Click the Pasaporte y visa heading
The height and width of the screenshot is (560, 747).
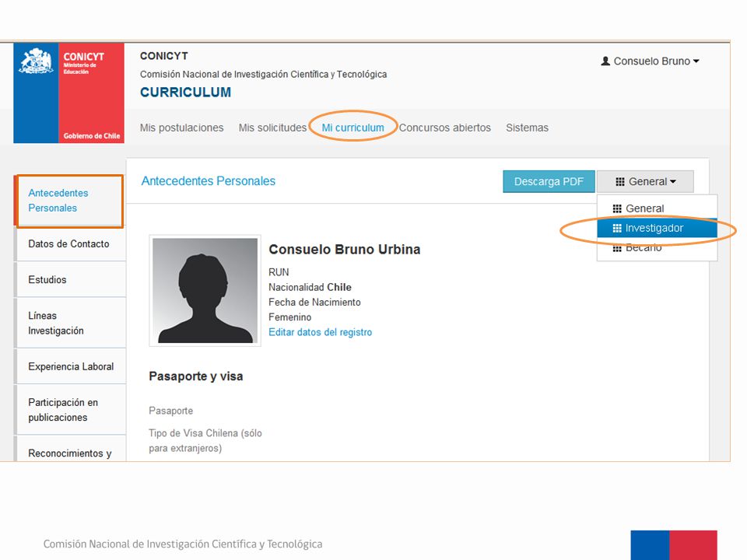point(196,376)
